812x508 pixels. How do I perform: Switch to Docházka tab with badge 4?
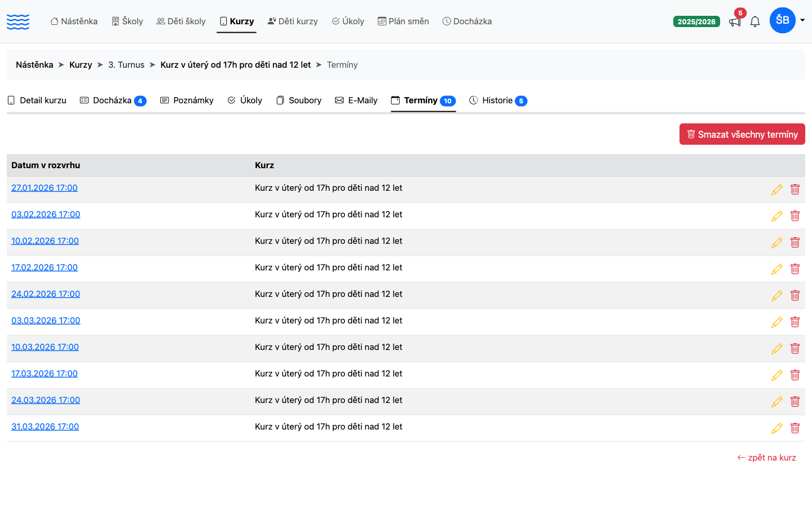tap(113, 100)
